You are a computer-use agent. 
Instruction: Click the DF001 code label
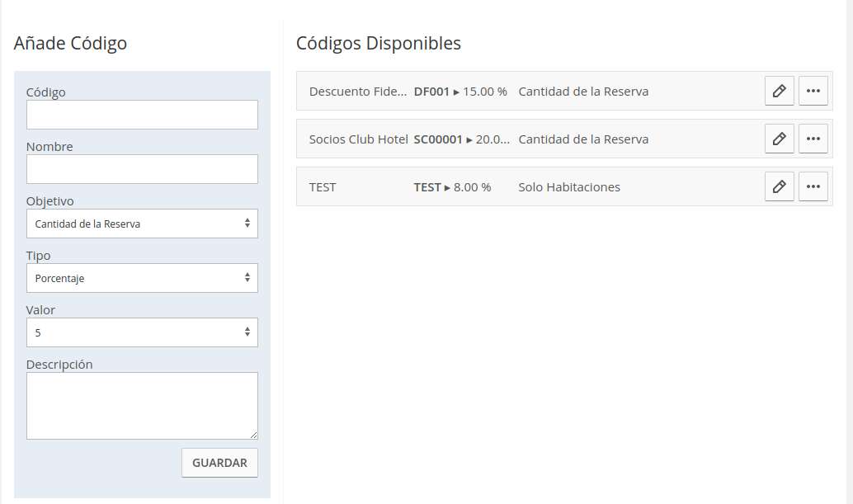coord(431,92)
